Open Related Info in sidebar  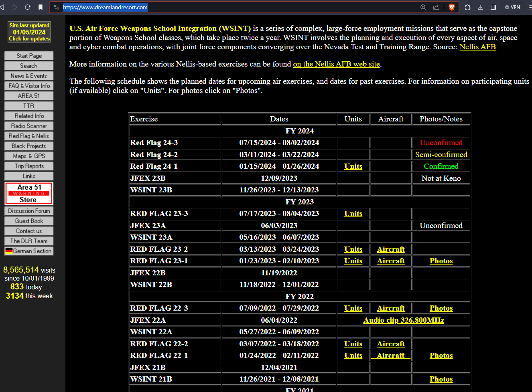[29, 116]
